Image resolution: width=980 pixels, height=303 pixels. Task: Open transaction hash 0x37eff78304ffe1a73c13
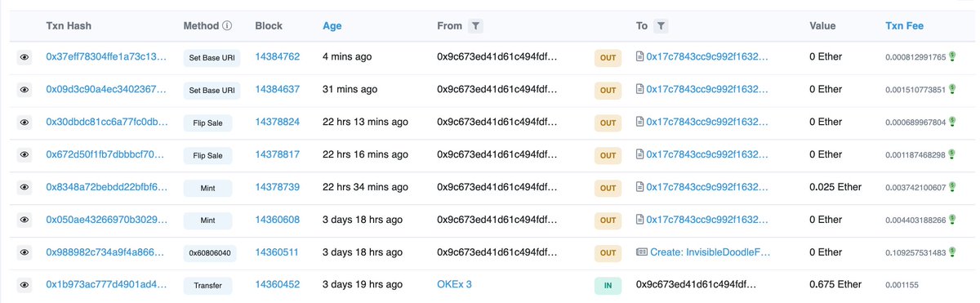click(x=106, y=57)
